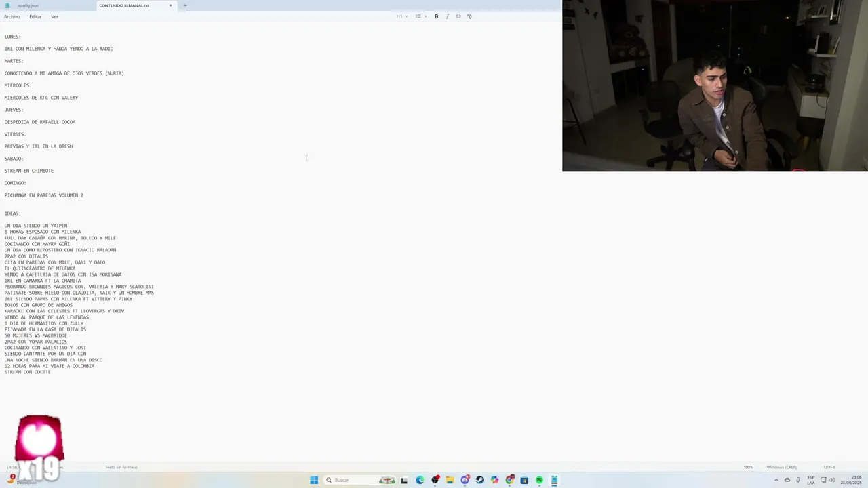Click the line 'STREAM CON ODETTE'
Viewport: 868px width, 488px height.
pyautogui.click(x=28, y=372)
